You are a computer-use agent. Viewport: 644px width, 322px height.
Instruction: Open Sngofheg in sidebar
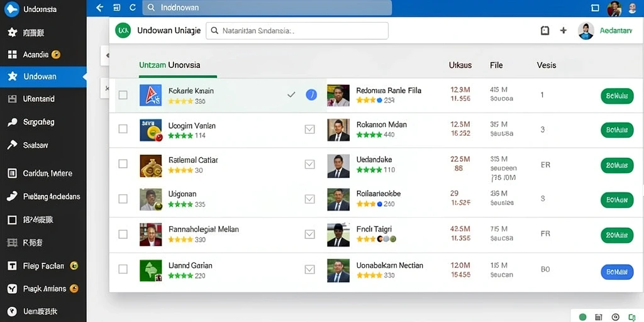(x=43, y=122)
